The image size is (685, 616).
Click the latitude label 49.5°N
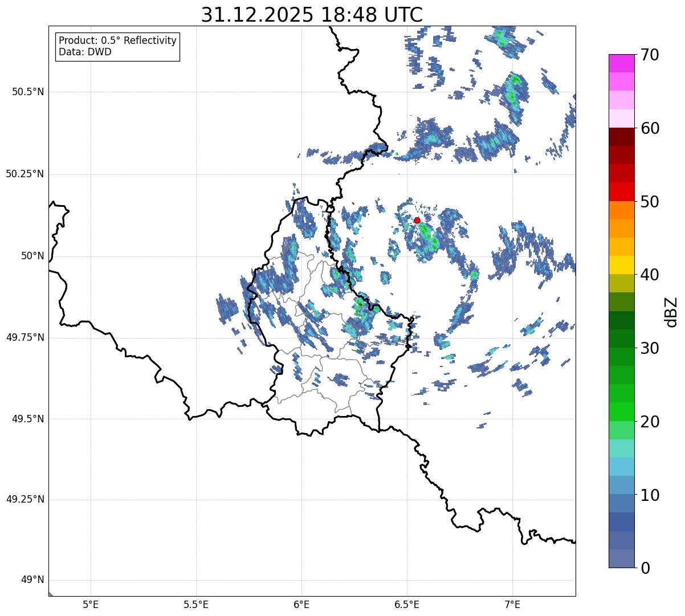(x=28, y=419)
